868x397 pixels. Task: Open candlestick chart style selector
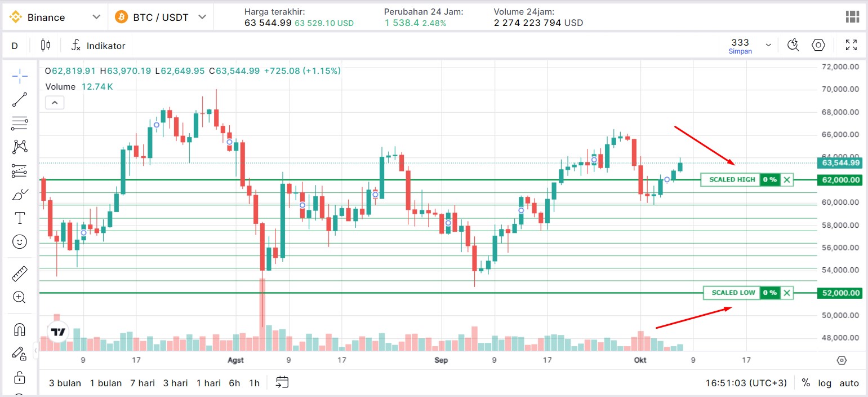tap(46, 45)
